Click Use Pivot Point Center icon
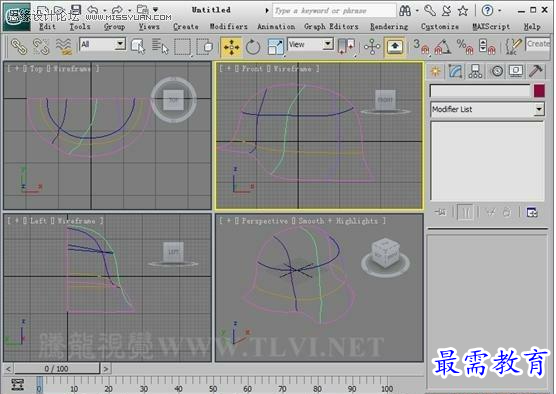 pyautogui.click(x=346, y=46)
